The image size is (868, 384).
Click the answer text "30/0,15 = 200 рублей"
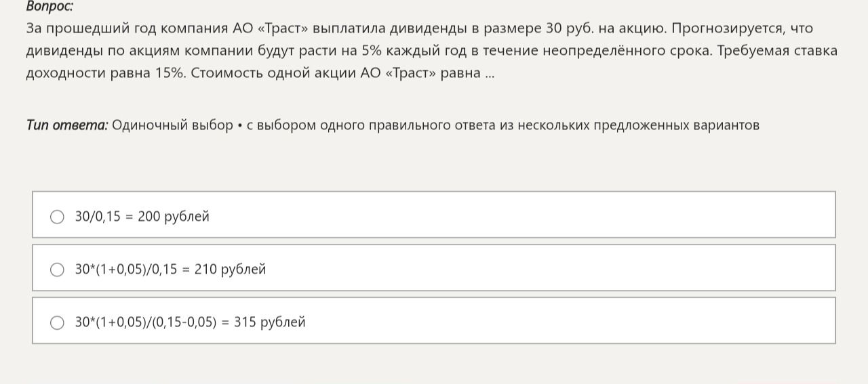[x=142, y=217]
